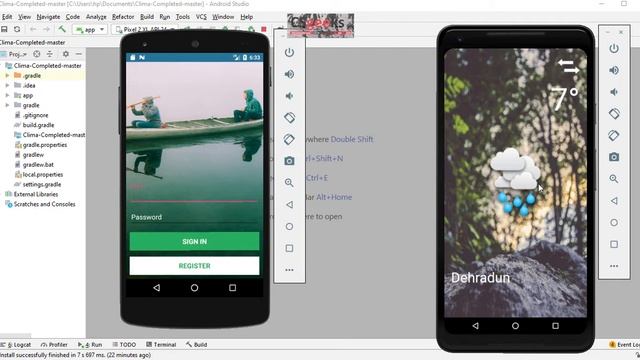This screenshot has height=360, width=640.
Task: Tap the change-city arrows icon in the weather app
Action: [569, 66]
